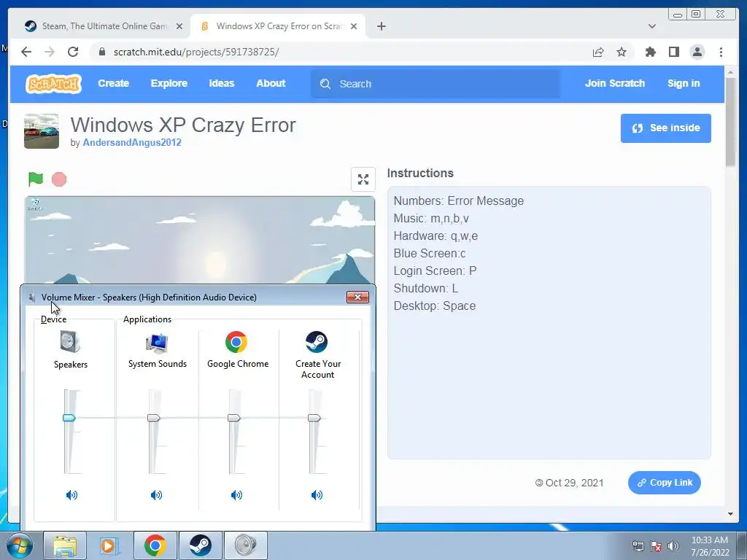
Task: Click the Speakers volume slider handle
Action: coord(69,418)
